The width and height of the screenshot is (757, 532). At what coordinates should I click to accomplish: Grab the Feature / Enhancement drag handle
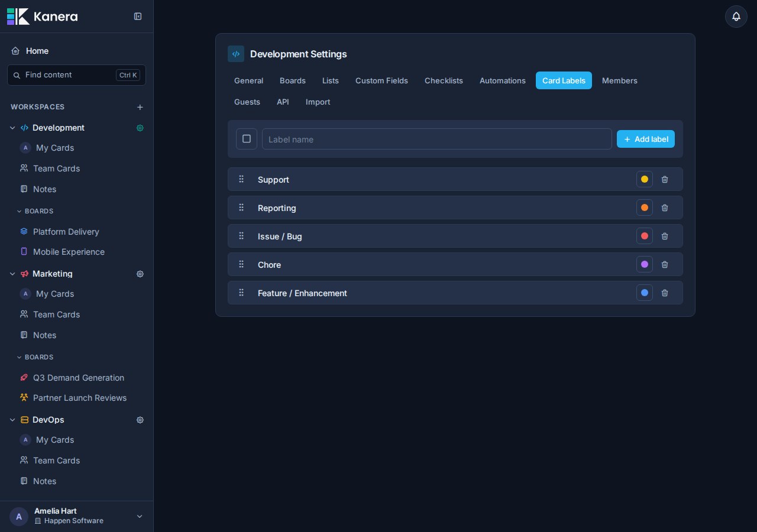coord(241,293)
